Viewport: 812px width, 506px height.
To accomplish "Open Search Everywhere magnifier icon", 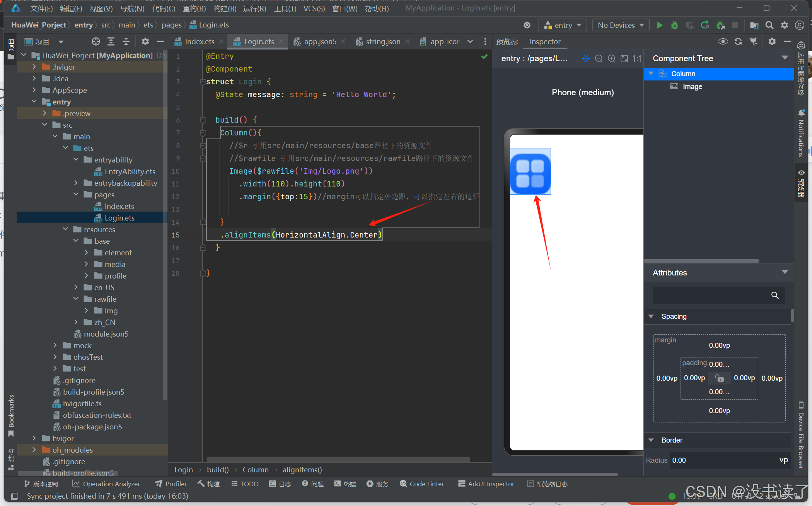I will [769, 25].
